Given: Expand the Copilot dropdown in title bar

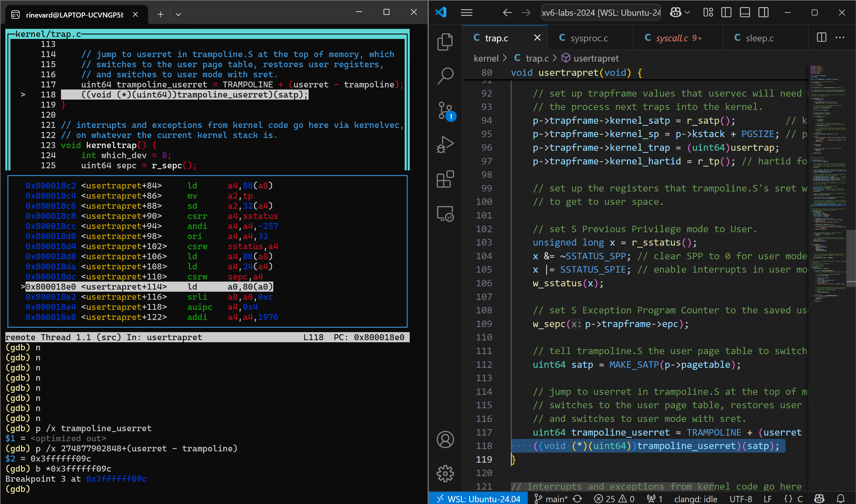Looking at the screenshot, I should [x=687, y=12].
